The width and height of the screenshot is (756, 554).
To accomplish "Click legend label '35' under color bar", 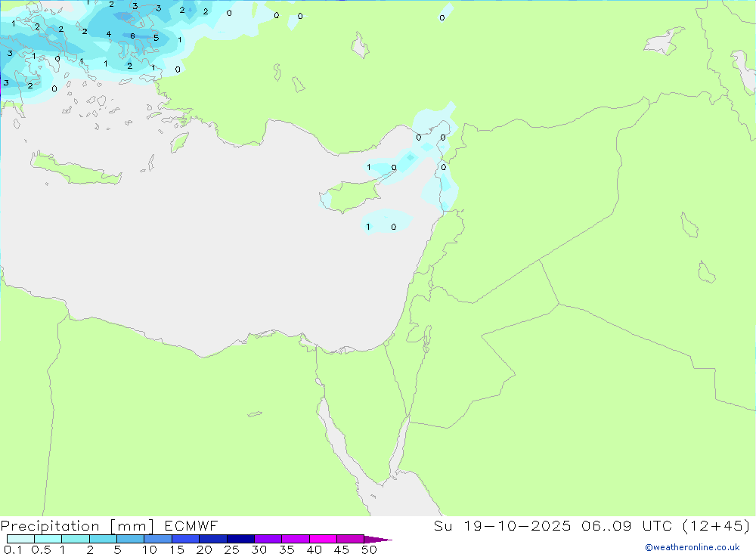I will tap(287, 549).
